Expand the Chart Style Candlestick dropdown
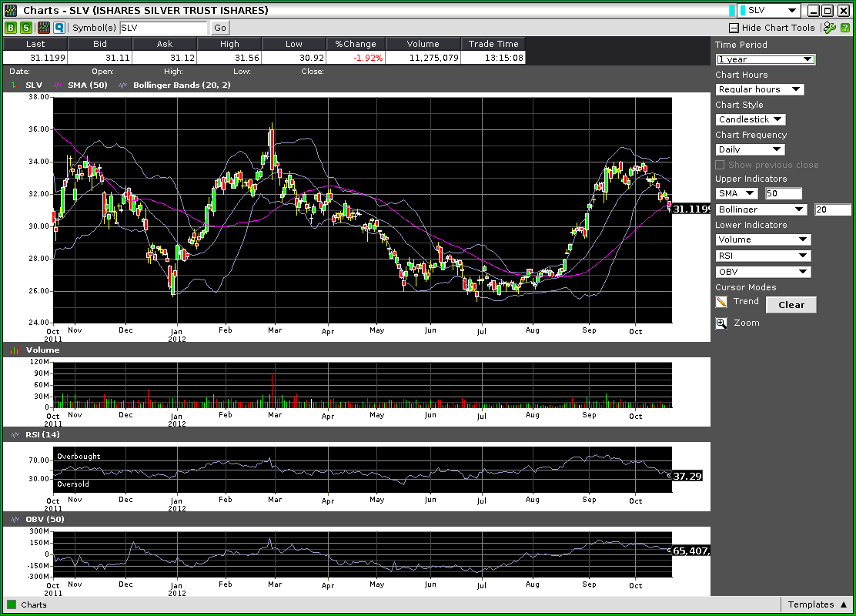Screen dimensions: 856x616 coord(751,119)
